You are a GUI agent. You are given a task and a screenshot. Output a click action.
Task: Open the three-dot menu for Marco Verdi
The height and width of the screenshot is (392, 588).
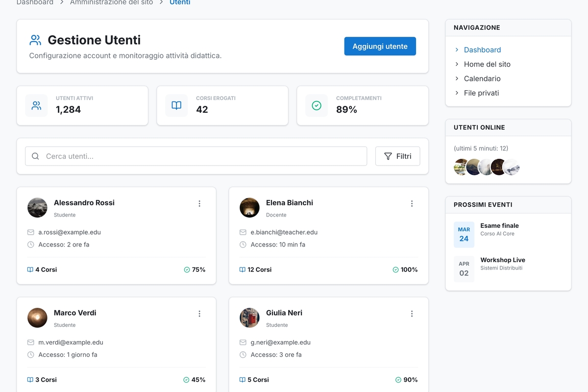pos(199,314)
